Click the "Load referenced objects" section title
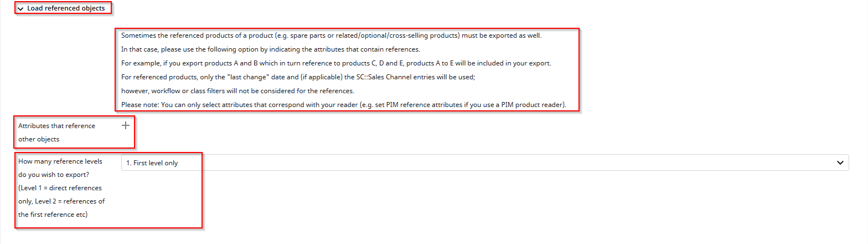The width and height of the screenshot is (868, 244). point(66,8)
